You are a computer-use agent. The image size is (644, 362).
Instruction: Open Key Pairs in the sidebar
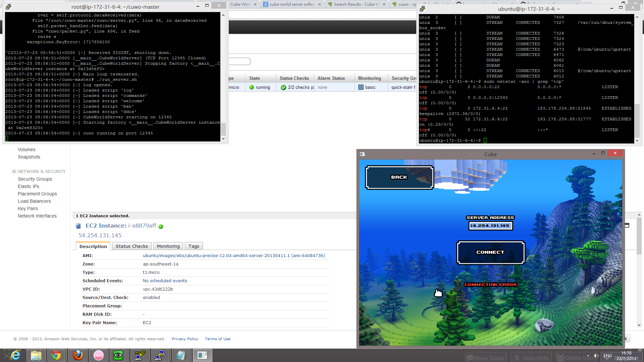point(28,208)
